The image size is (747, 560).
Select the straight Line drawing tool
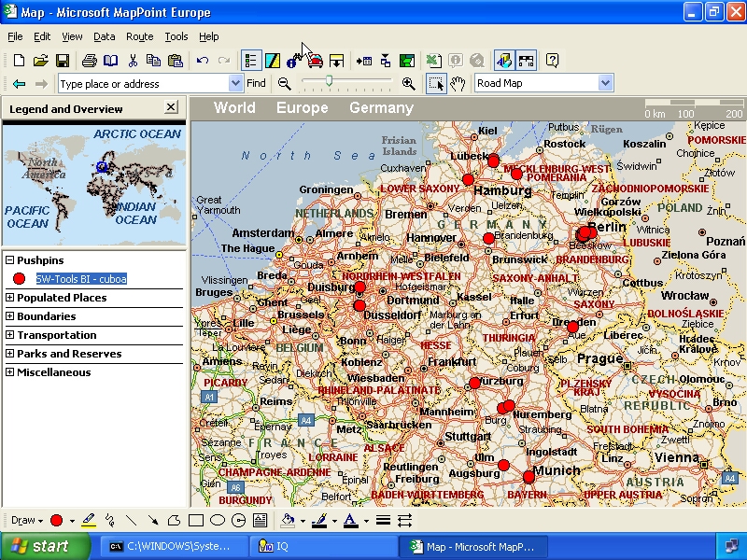tap(131, 521)
